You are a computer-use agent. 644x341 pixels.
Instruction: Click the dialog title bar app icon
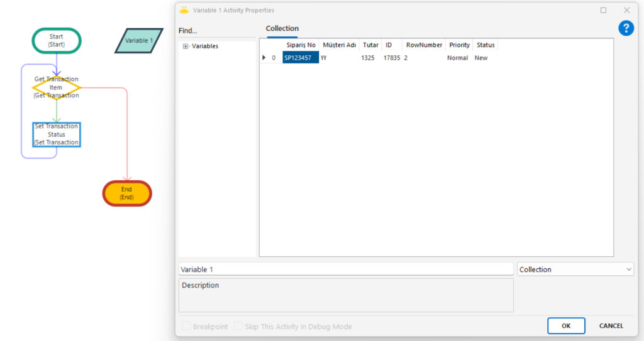[184, 10]
